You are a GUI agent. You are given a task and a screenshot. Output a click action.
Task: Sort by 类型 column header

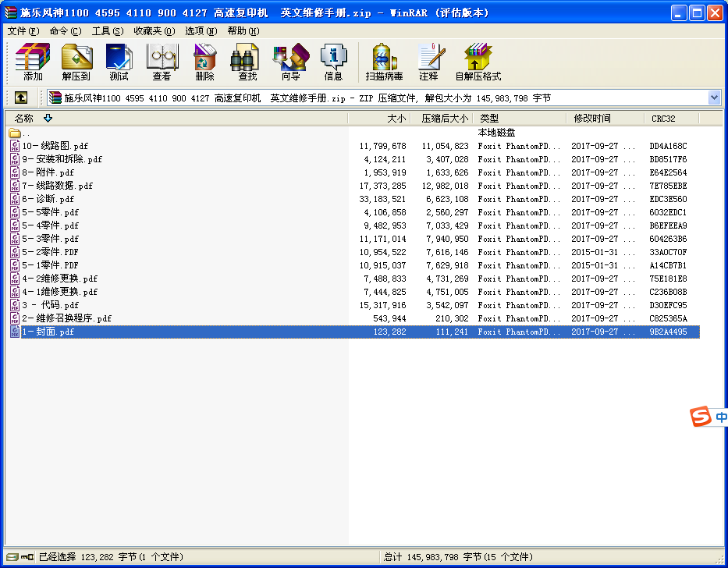click(520, 119)
